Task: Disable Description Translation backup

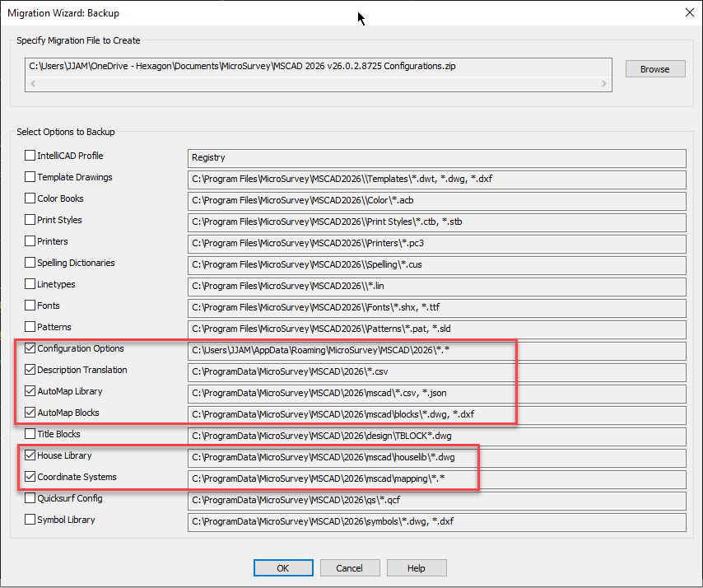Action: 30,370
